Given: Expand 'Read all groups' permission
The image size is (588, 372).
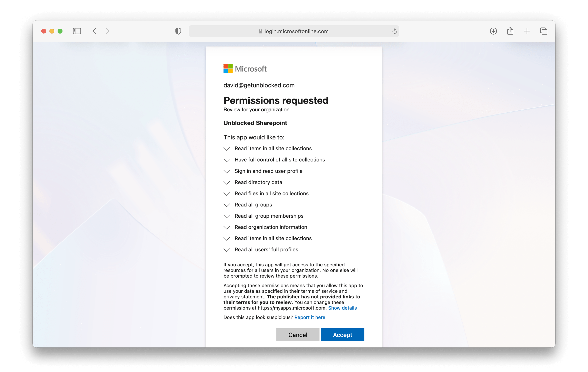Looking at the screenshot, I should 227,205.
